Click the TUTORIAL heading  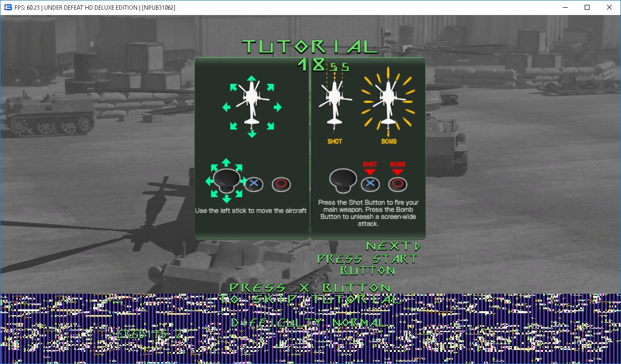click(x=310, y=47)
